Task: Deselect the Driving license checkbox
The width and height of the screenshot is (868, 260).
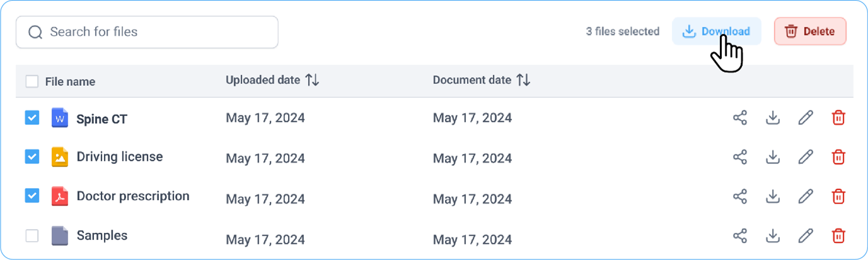Action: click(32, 157)
